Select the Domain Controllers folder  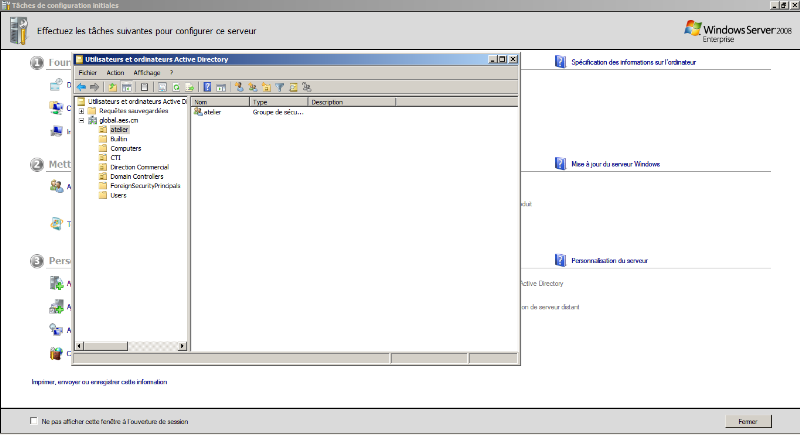coord(136,176)
